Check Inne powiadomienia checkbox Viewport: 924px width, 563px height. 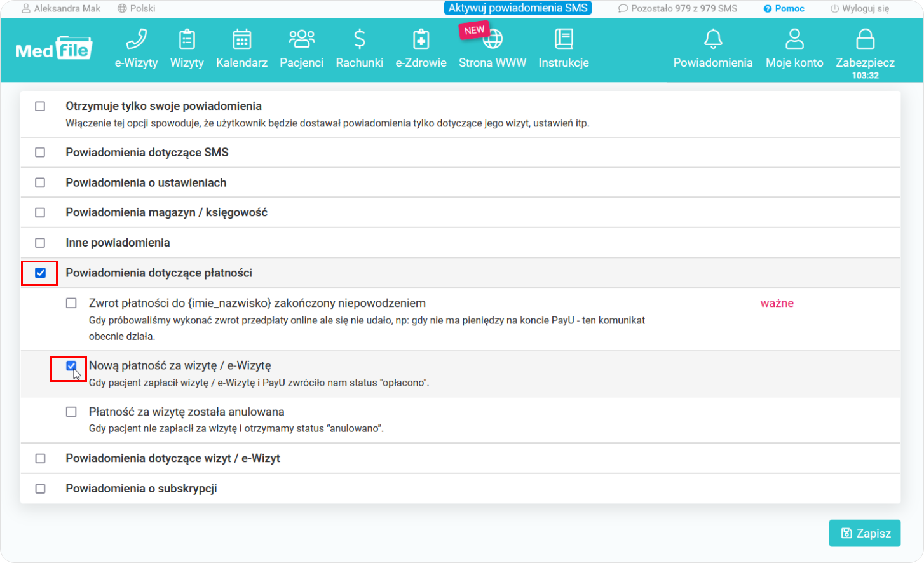pyautogui.click(x=40, y=243)
